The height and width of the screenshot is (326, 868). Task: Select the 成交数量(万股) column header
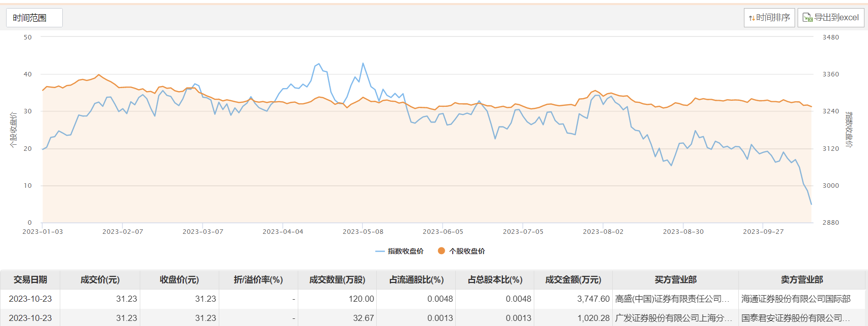coord(337,280)
